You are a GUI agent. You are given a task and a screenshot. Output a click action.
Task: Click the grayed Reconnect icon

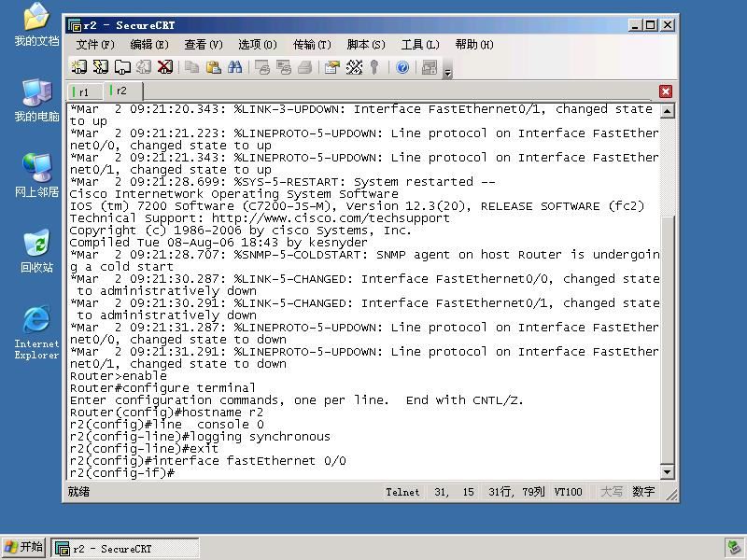(x=144, y=67)
